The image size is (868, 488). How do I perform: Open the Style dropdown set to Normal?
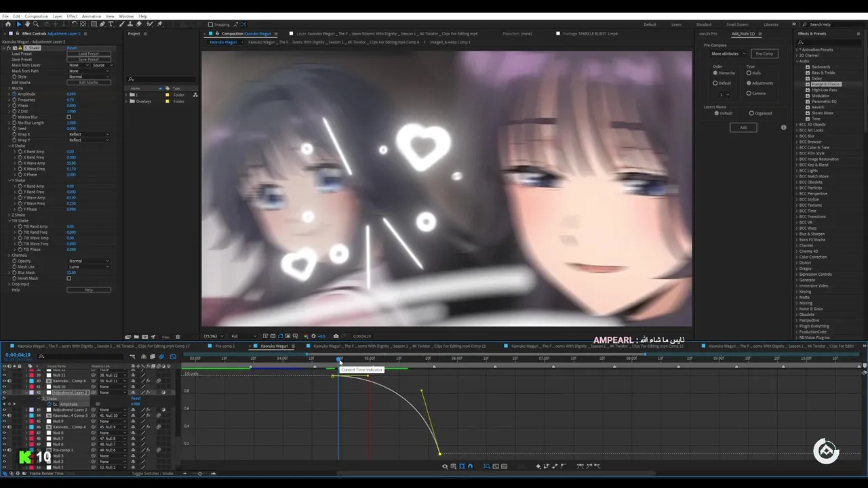click(88, 77)
